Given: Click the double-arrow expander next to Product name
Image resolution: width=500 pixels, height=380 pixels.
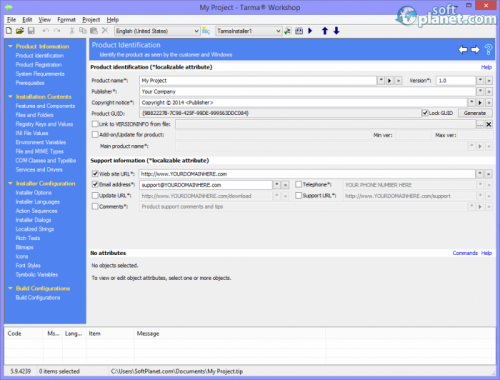Looking at the screenshot, I should [398, 81].
